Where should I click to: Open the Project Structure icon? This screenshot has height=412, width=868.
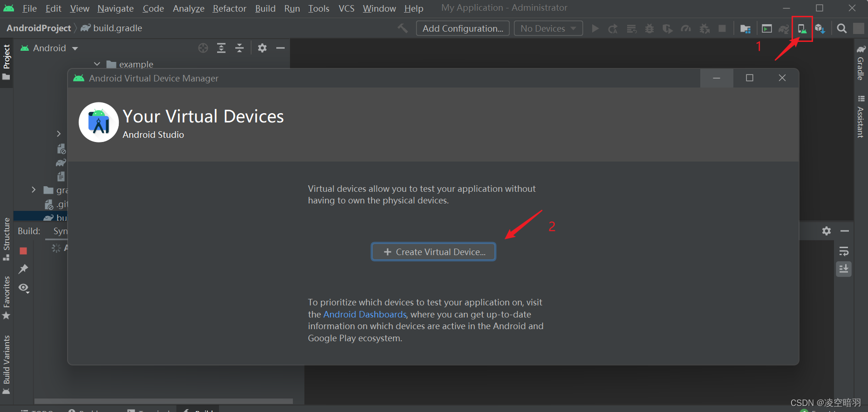pos(745,29)
